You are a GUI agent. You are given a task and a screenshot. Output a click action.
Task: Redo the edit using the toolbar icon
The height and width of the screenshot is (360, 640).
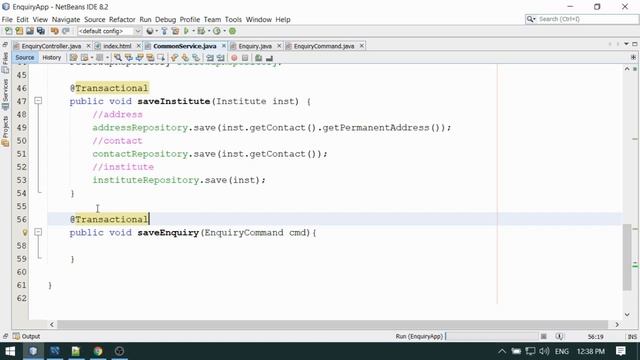(66, 31)
